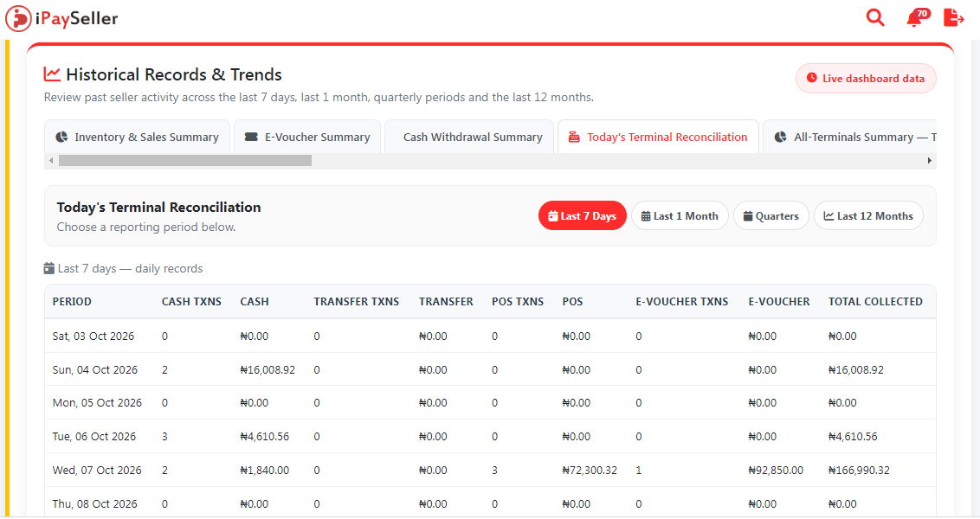Click the Historical Records trend chart icon
The image size is (980, 519).
pyautogui.click(x=52, y=74)
